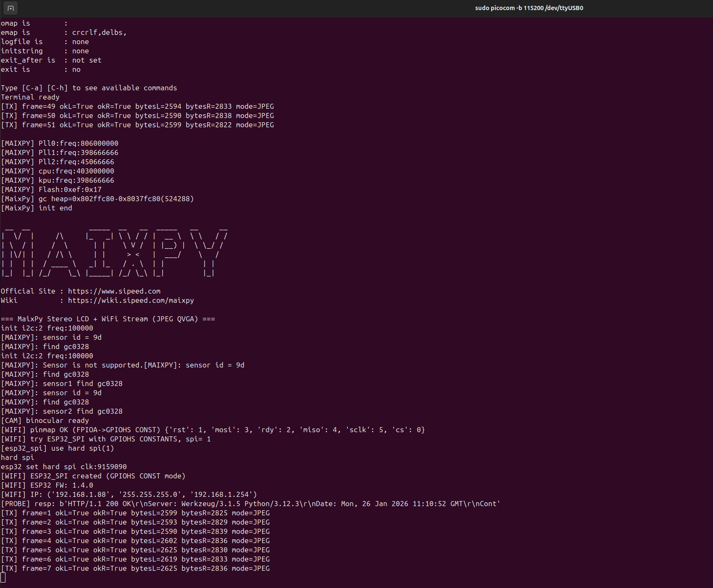Open the https://www.sipeed.com link

click(x=114, y=291)
